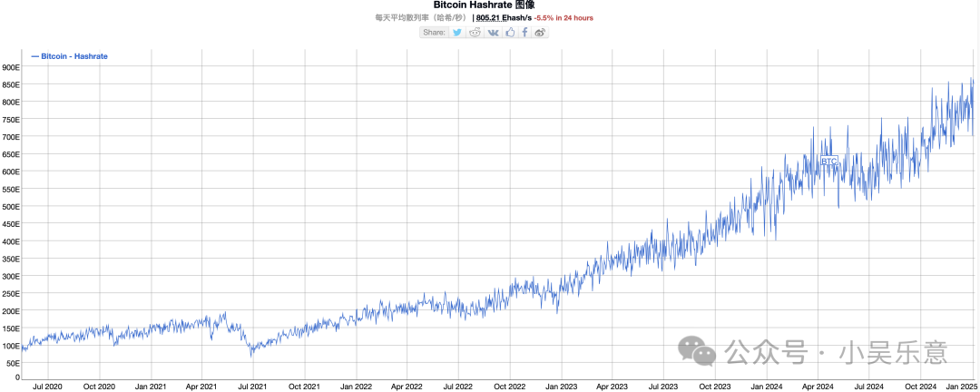Click the 'Jul 2022' x-axis label
980x392 pixels.
(x=457, y=387)
